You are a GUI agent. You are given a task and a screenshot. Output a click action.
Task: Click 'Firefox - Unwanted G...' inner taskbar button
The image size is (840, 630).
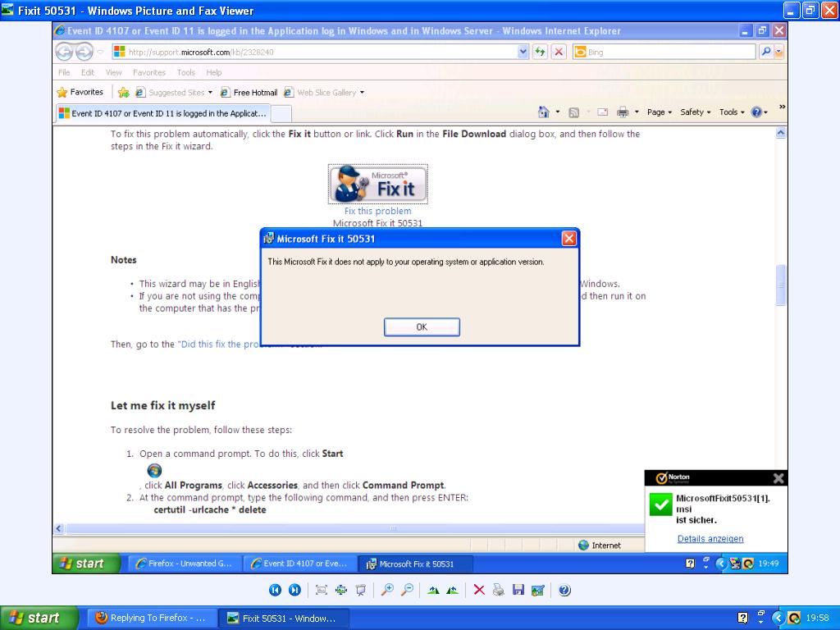tap(185, 564)
